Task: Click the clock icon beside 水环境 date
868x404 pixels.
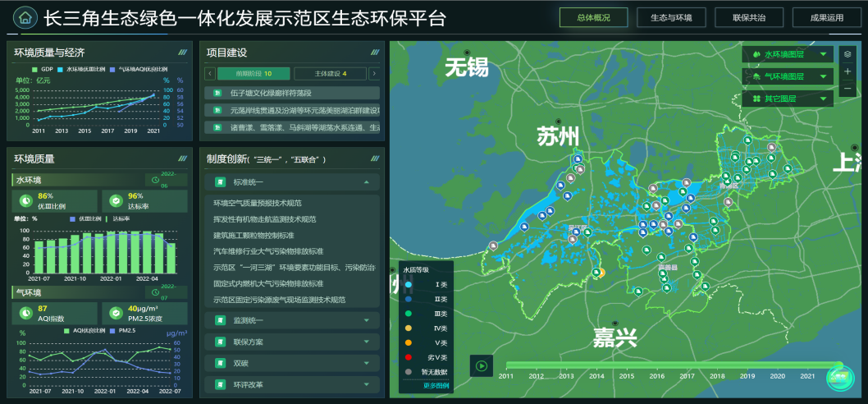Action: 154,180
